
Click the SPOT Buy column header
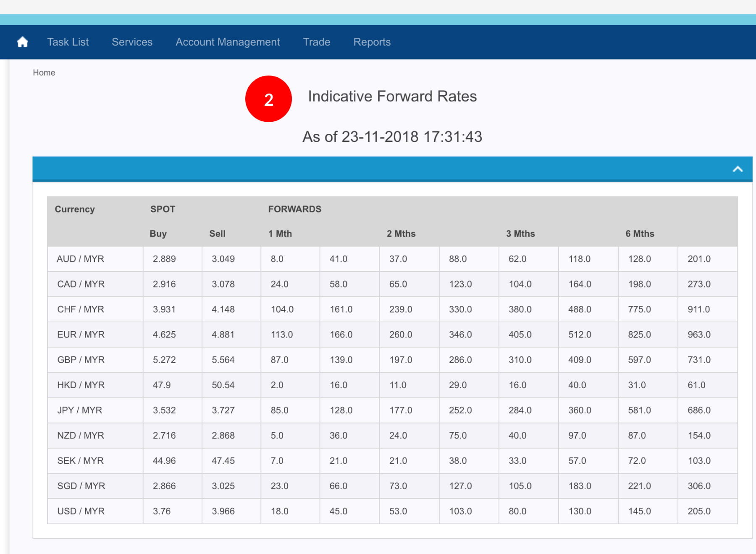(x=158, y=234)
